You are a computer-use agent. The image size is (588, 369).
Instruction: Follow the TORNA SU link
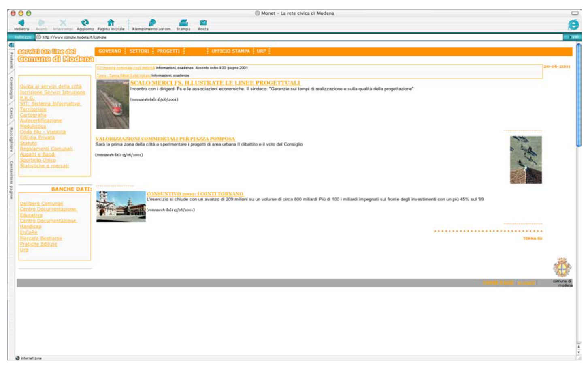532,238
